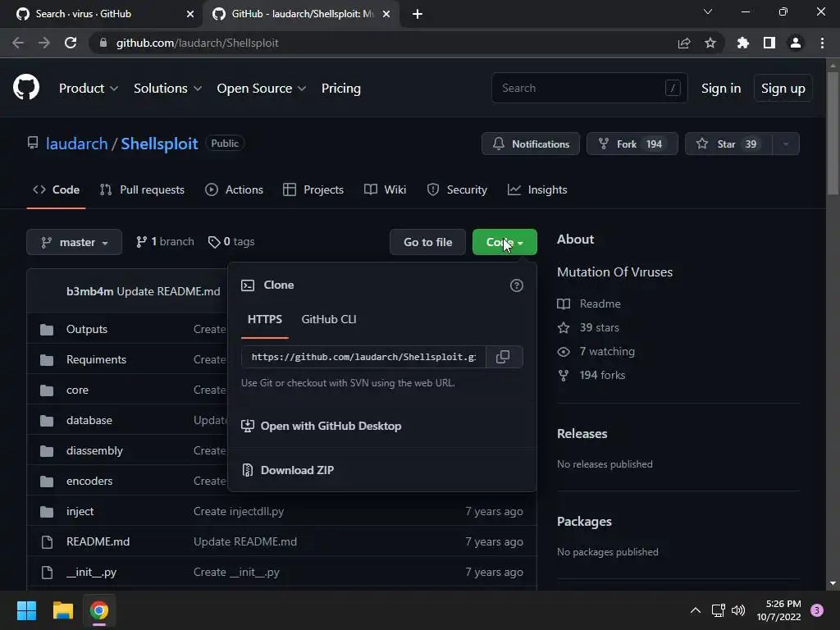This screenshot has width=840, height=630.
Task: Select the HTTPS clone tab
Action: (x=265, y=319)
